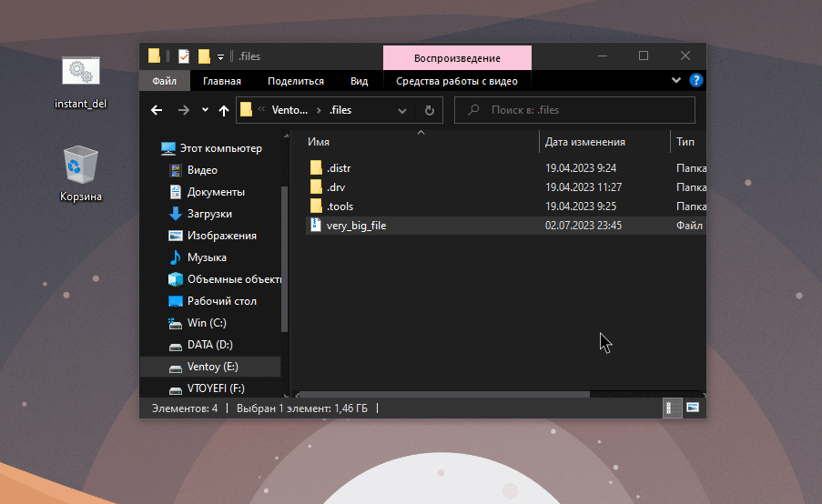This screenshot has width=822, height=504.
Task: Click the navigation pane vertical scrollbar
Action: (285, 259)
